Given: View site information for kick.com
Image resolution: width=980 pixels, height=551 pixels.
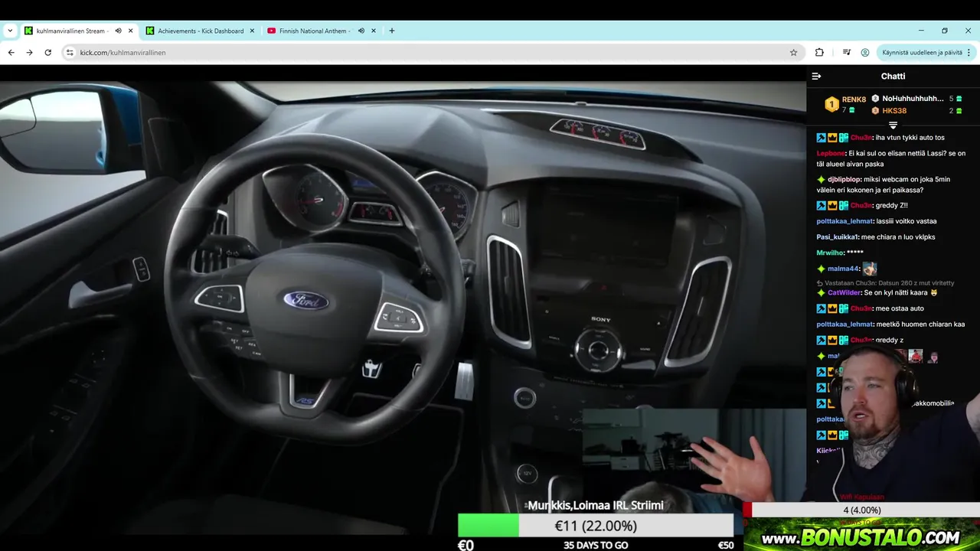Looking at the screenshot, I should point(70,53).
